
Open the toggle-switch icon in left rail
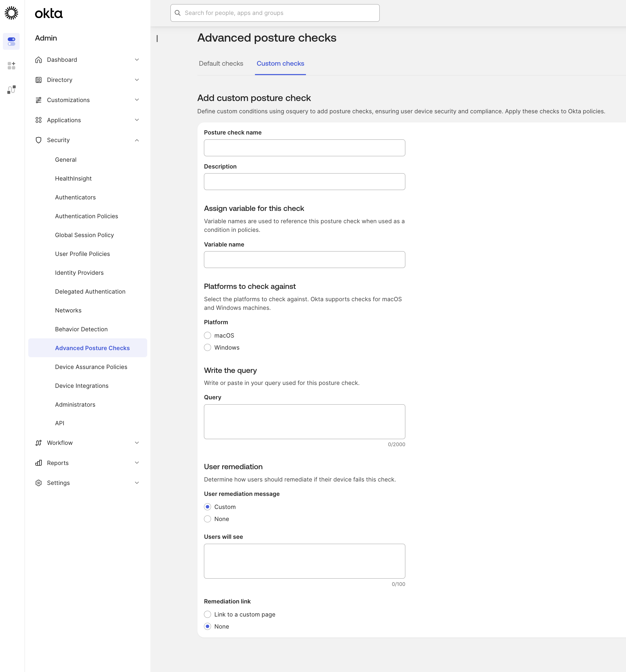(12, 41)
